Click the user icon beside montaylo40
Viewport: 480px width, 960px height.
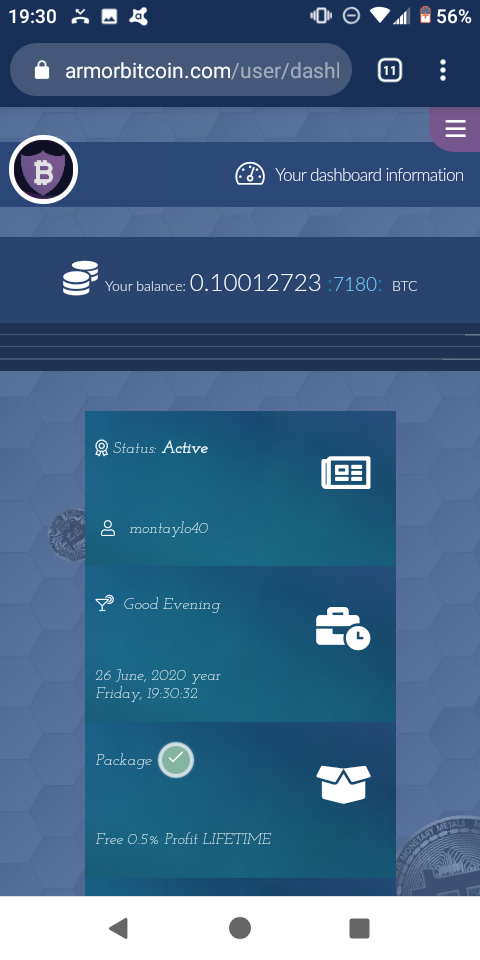(x=108, y=528)
